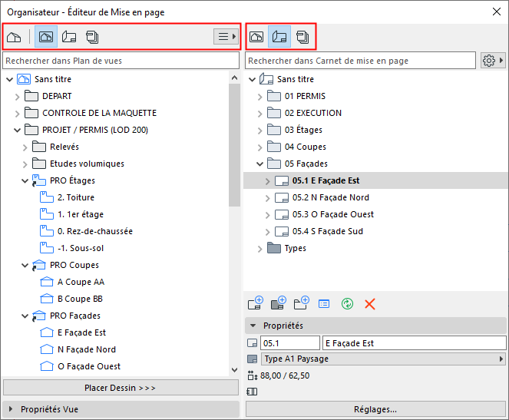Select the '2. Toiture' view
This screenshot has height=420, width=509.
pos(76,197)
